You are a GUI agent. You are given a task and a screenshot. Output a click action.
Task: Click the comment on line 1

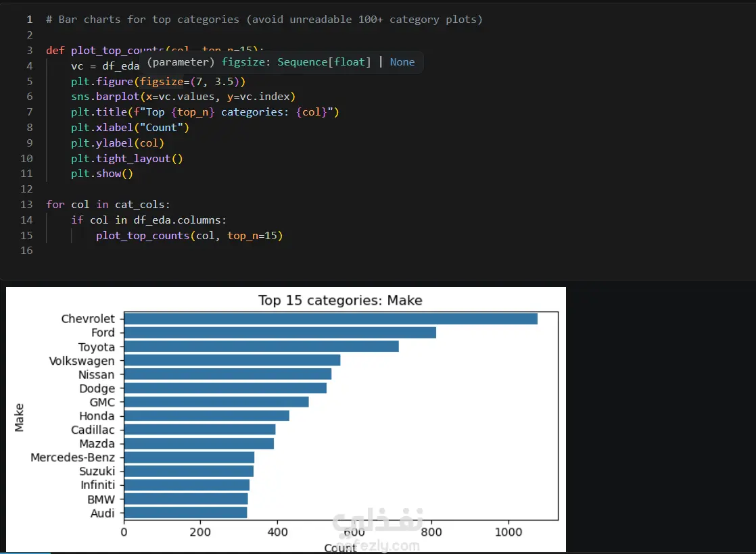(264, 20)
